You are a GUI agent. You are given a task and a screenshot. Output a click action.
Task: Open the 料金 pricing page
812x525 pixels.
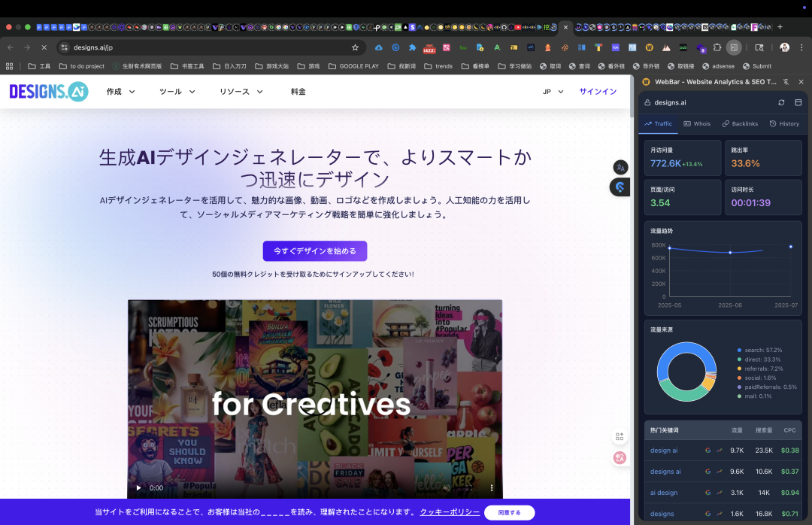pyautogui.click(x=298, y=92)
